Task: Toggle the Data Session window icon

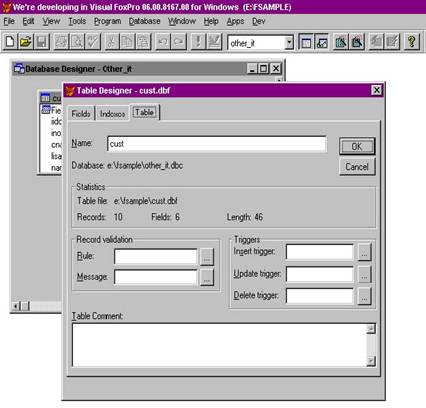Action: click(322, 42)
